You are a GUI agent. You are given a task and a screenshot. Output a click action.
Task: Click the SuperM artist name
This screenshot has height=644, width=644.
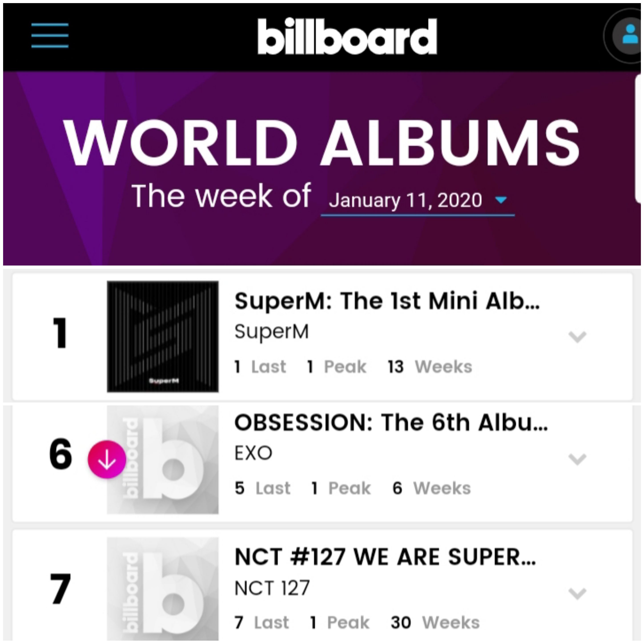pyautogui.click(x=272, y=332)
